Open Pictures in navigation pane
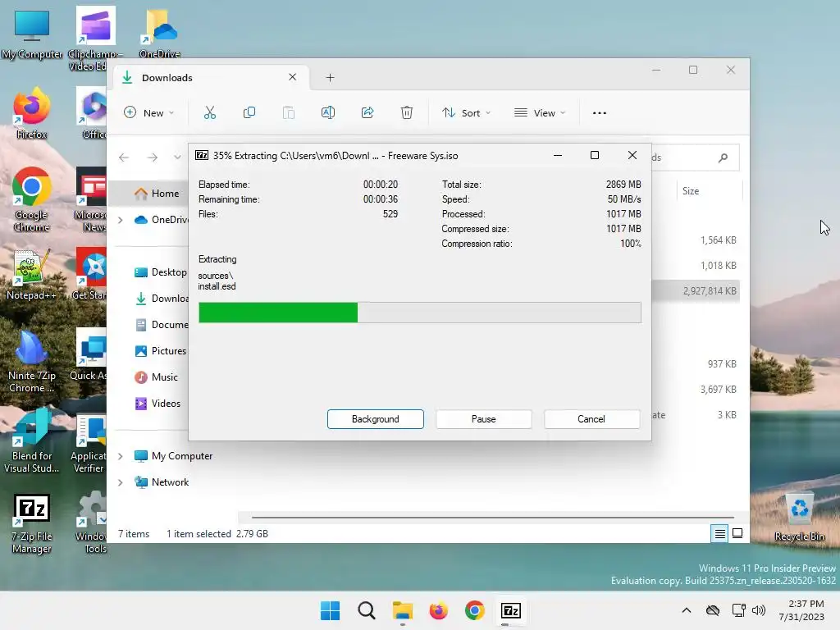The image size is (840, 630). tap(160, 351)
